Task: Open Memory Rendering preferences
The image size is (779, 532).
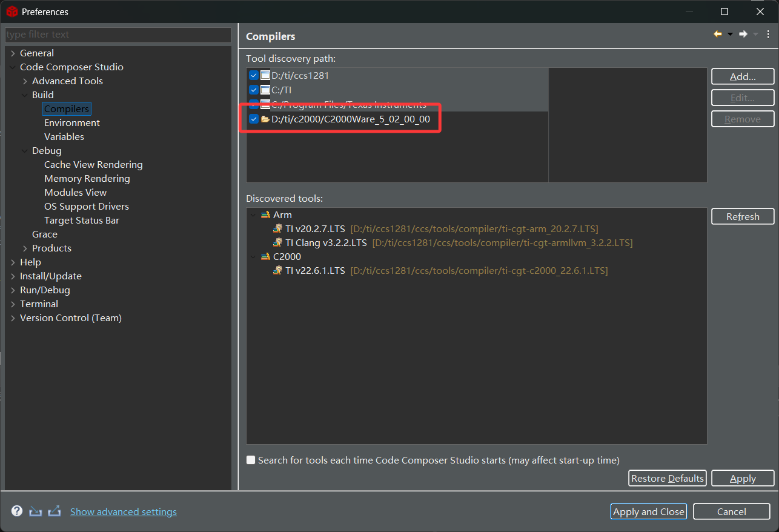Action: click(87, 179)
